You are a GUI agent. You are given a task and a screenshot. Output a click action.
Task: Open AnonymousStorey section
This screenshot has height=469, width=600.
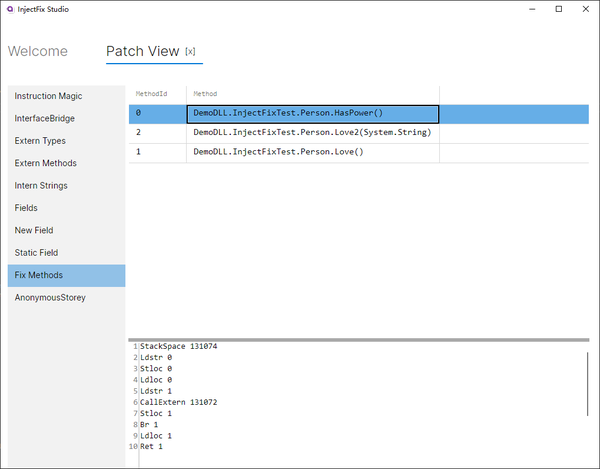tap(50, 297)
